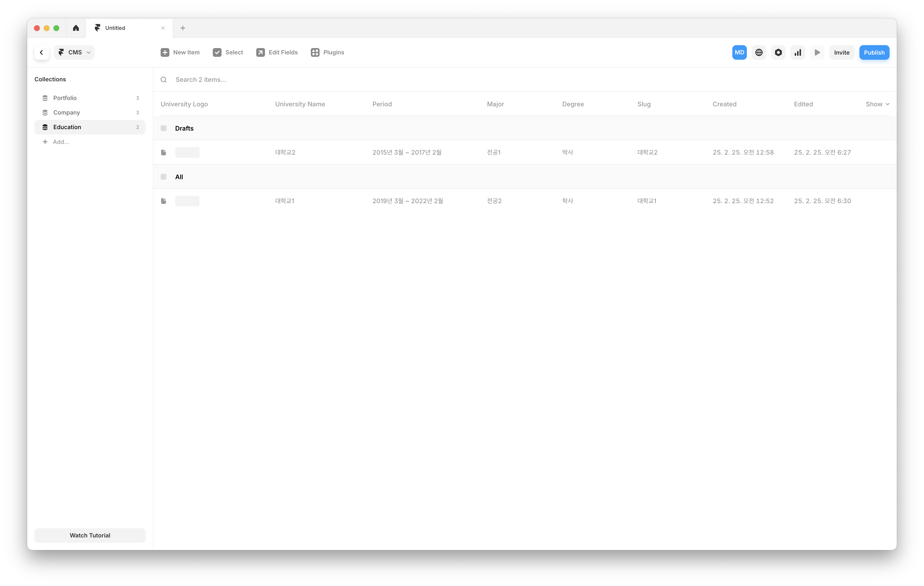The width and height of the screenshot is (924, 586).
Task: Click the back arrow button
Action: [x=41, y=53]
